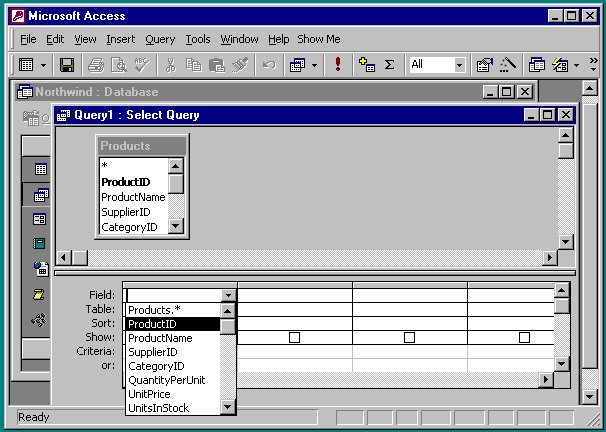Viewport: 606px width, 432px height.
Task: Select Forms icon in Northwind database sidebar
Action: (39, 219)
